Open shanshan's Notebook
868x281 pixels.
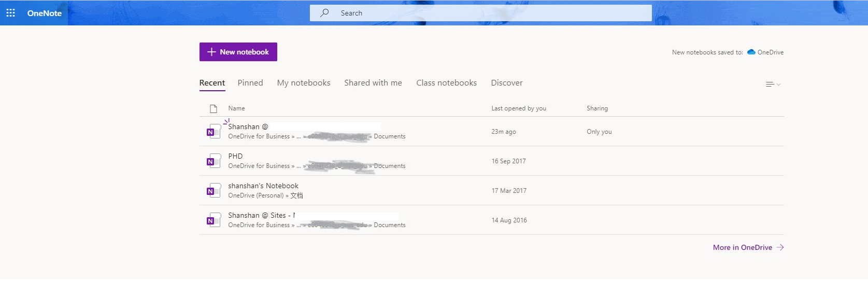pyautogui.click(x=263, y=186)
